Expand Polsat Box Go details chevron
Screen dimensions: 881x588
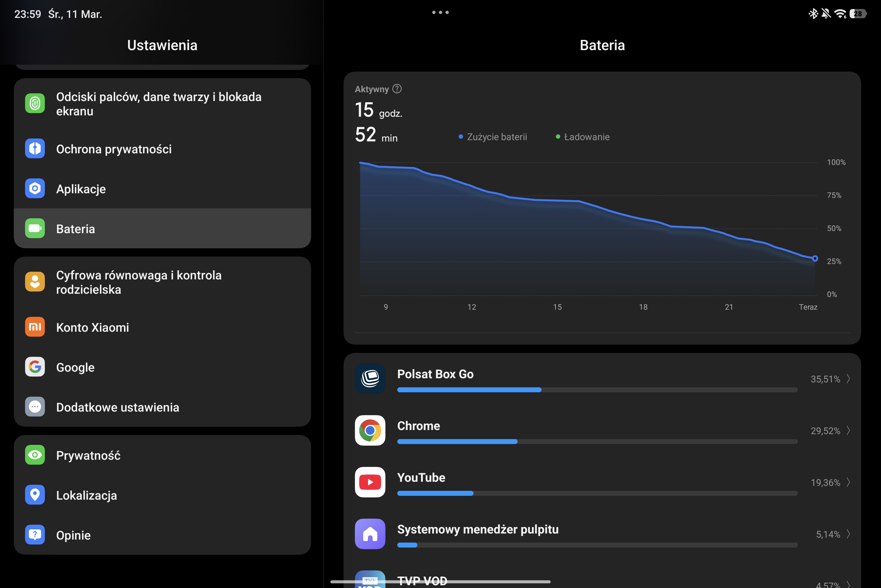point(848,379)
